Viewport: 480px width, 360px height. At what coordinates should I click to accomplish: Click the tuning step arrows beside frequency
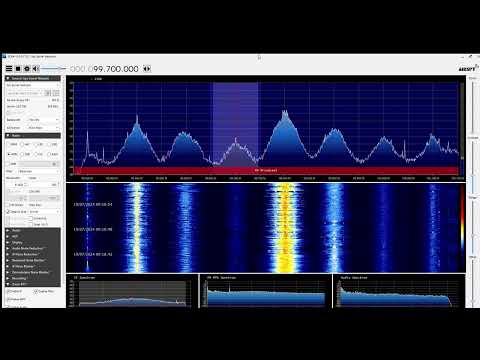pos(147,69)
